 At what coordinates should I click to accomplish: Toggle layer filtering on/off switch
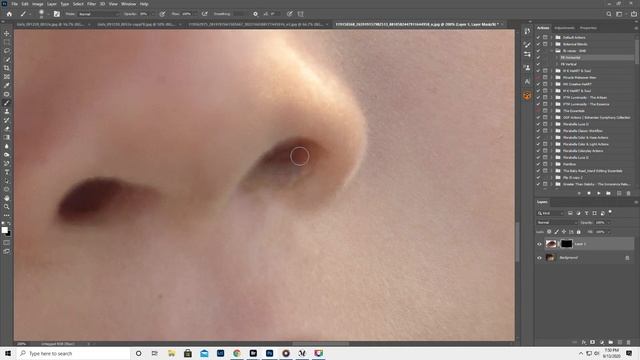610,212
